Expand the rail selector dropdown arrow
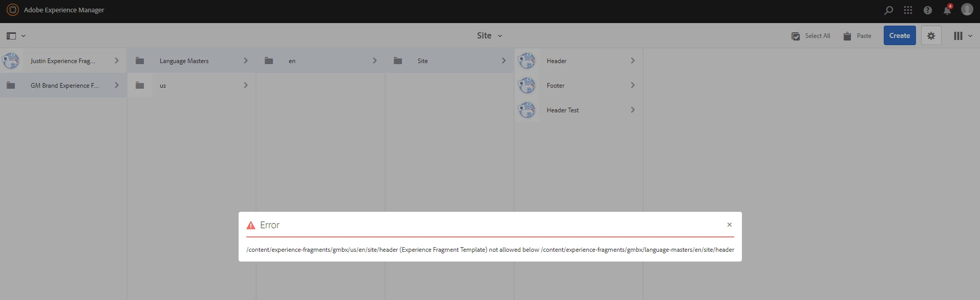 click(x=23, y=36)
